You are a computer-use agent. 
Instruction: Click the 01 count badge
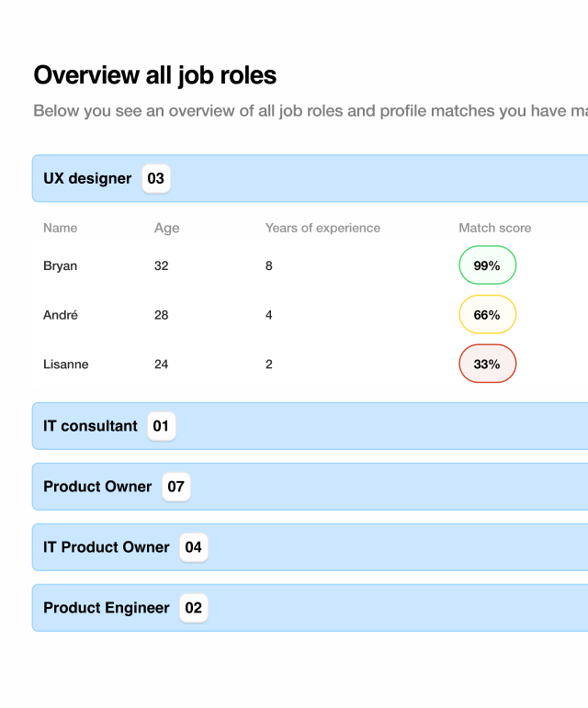click(x=162, y=426)
